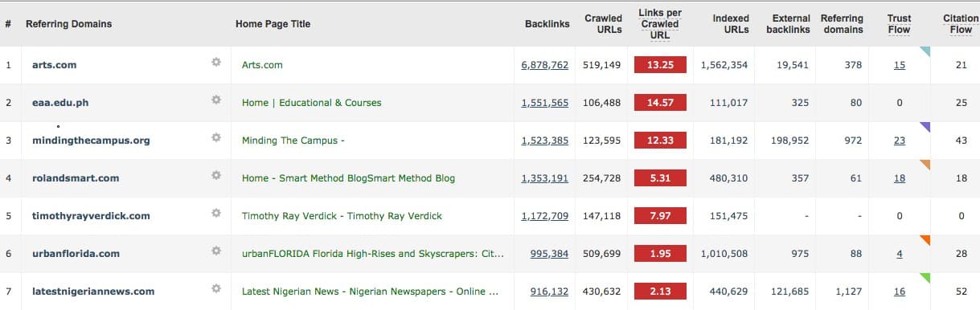This screenshot has height=310, width=980.
Task: Open the gear menu for mindingthecampus.org
Action: click(216, 138)
